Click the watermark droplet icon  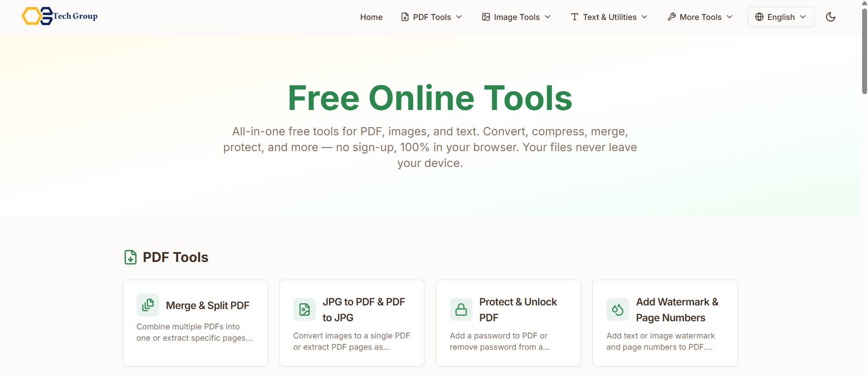618,309
